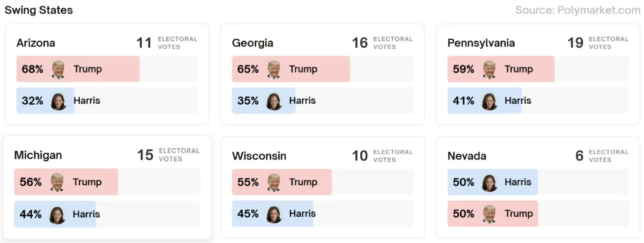Click Harris's avatar in the Arizona card
The width and height of the screenshot is (644, 243).
58,101
